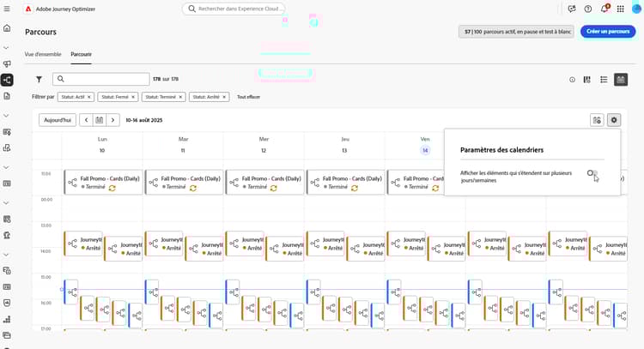The image size is (644, 349).
Task: Click the calendar-clock icon beside gear
Action: (597, 120)
